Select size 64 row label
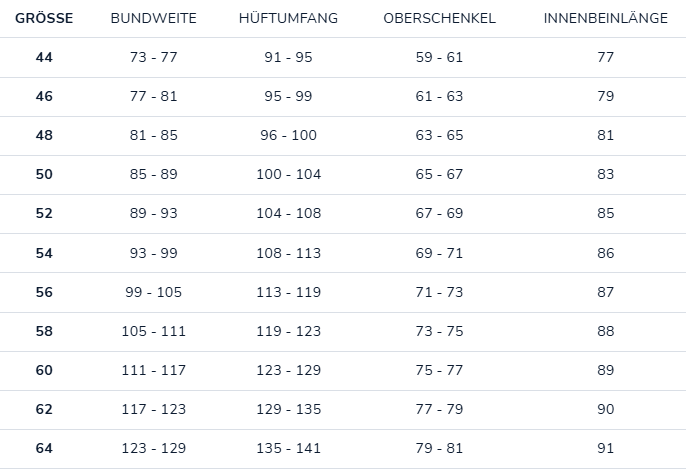The image size is (686, 469). tap(44, 448)
